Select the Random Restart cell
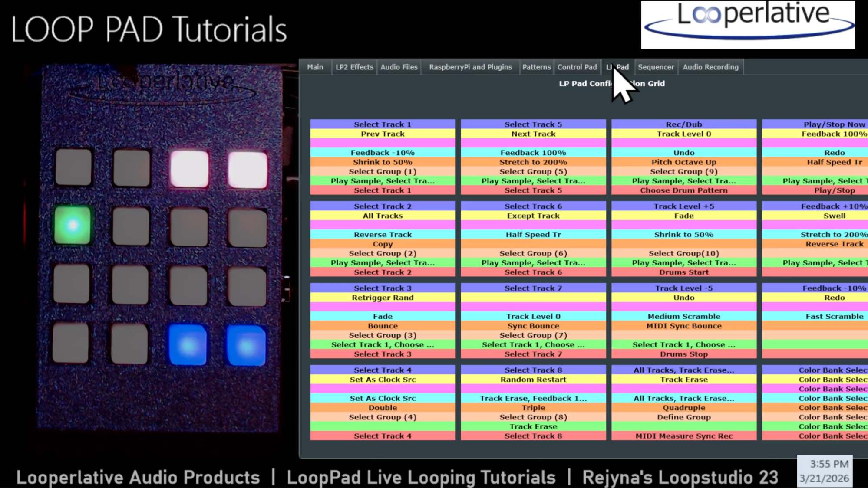This screenshot has width=868, height=488. (x=533, y=380)
